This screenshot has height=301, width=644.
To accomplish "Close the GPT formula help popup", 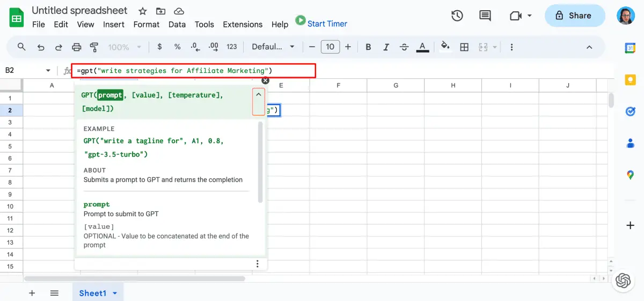I will [265, 80].
